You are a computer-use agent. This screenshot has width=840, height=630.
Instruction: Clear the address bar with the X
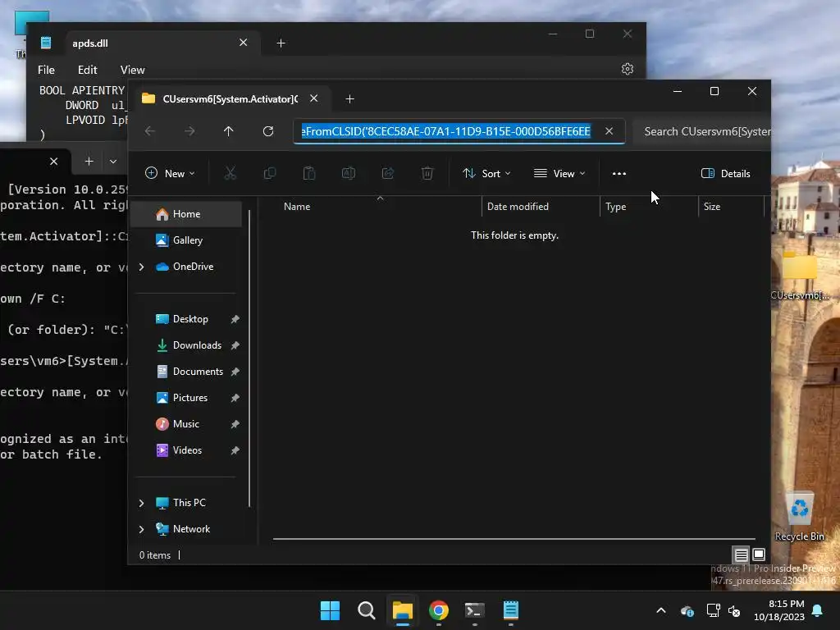[x=609, y=131]
